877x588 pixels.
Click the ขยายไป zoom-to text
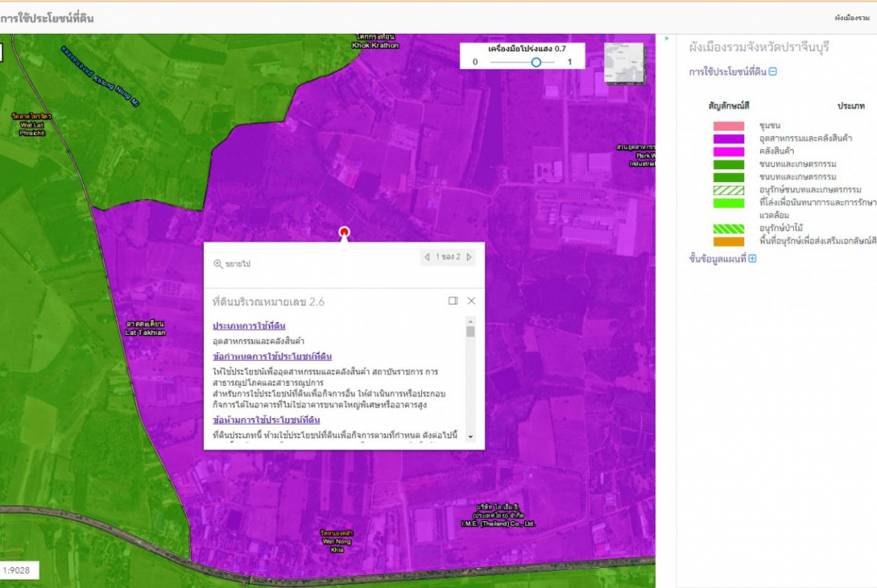click(238, 264)
